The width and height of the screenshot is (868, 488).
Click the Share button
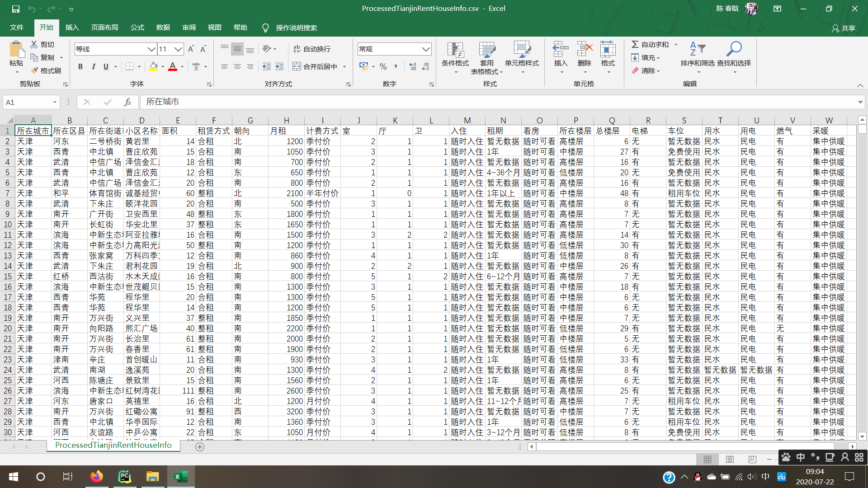pos(844,28)
